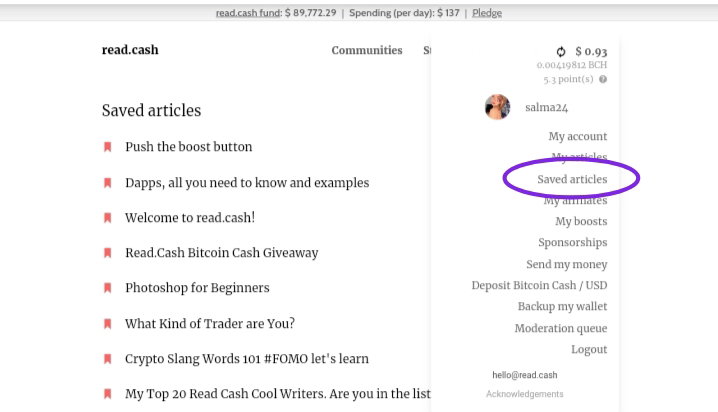Select Send my money menu item
Viewport: 718px width, 412px height.
tap(566, 265)
